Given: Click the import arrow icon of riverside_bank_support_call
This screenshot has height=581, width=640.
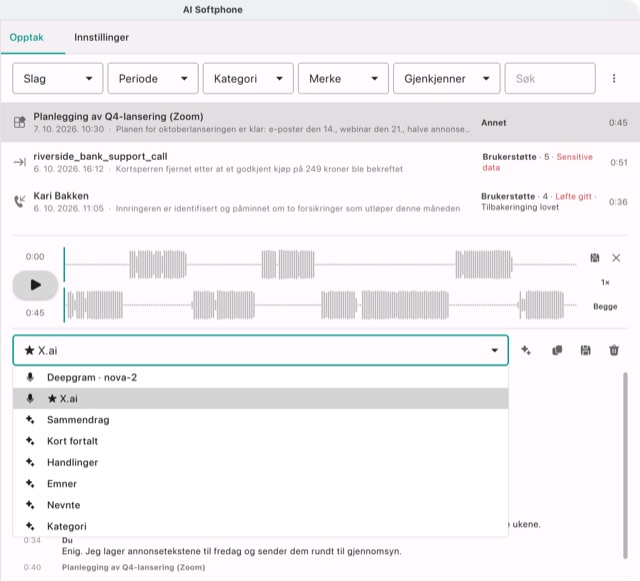Looking at the screenshot, I should 19,162.
